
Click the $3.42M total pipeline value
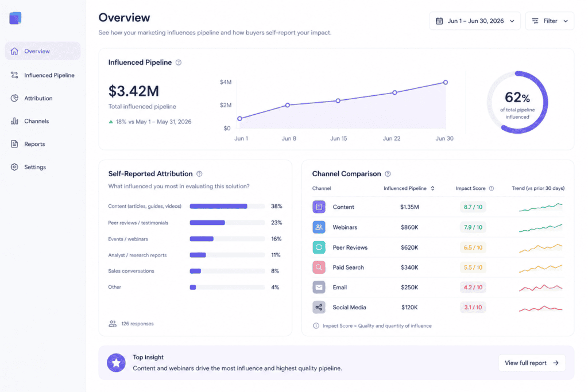point(134,91)
